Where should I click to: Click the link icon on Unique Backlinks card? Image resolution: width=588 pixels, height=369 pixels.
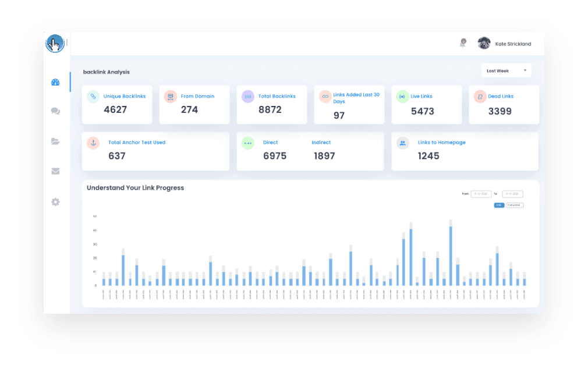pyautogui.click(x=93, y=96)
